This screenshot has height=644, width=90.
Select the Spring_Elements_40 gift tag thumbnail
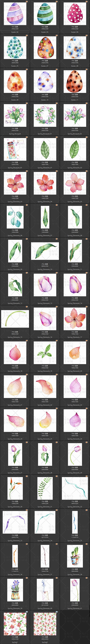[45, 590]
